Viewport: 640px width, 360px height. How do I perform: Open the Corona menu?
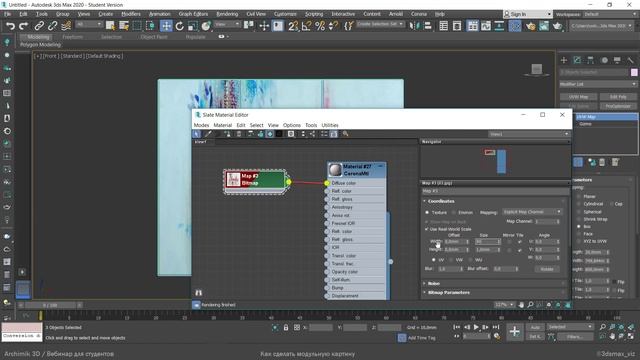point(419,14)
